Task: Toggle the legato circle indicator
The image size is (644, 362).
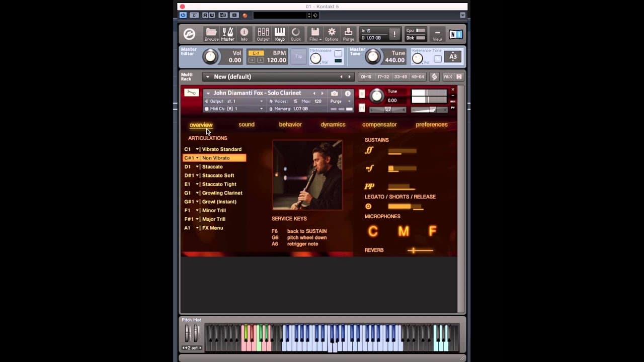Action: pyautogui.click(x=368, y=207)
